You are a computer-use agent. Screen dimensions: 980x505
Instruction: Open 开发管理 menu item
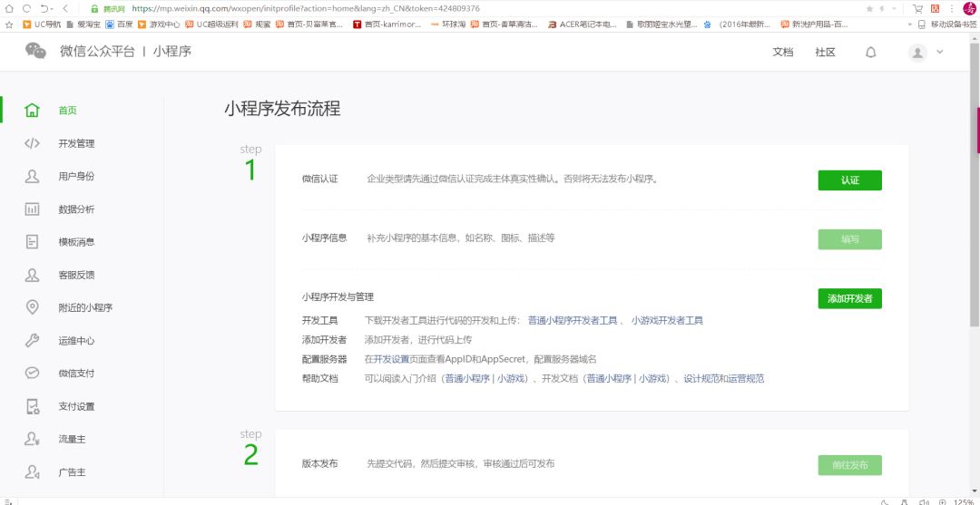tap(76, 143)
